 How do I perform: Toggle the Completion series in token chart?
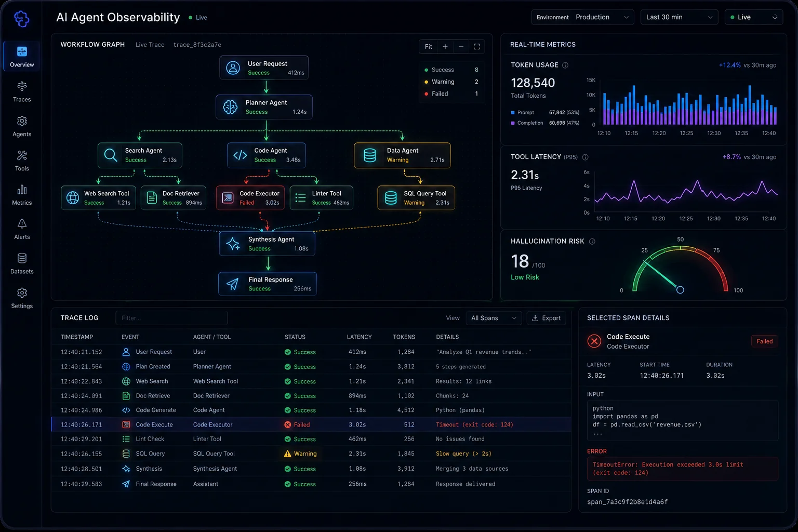545,123
